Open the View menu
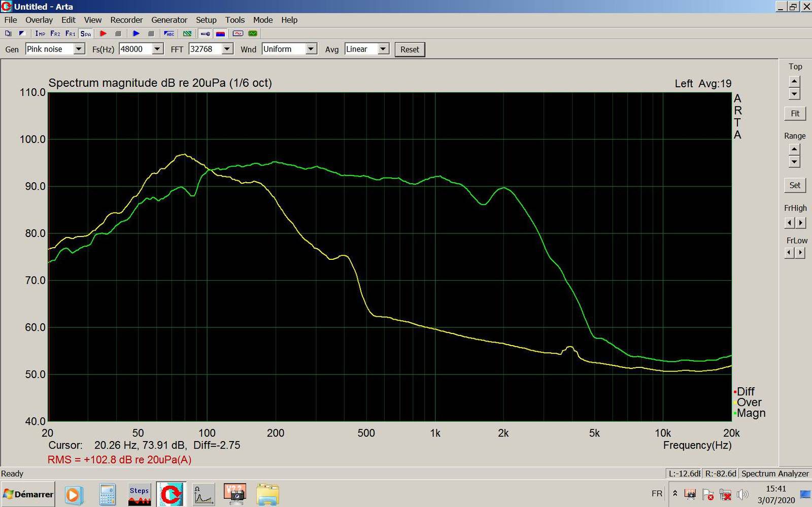The height and width of the screenshot is (507, 812). click(x=93, y=20)
